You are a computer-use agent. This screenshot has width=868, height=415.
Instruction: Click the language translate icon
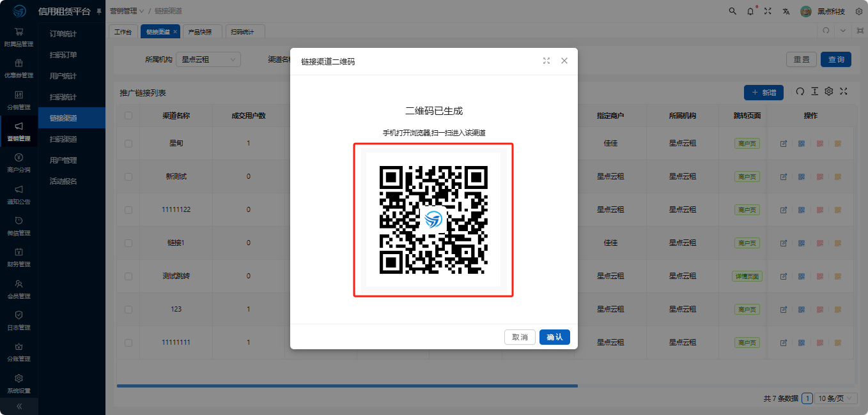click(x=786, y=11)
